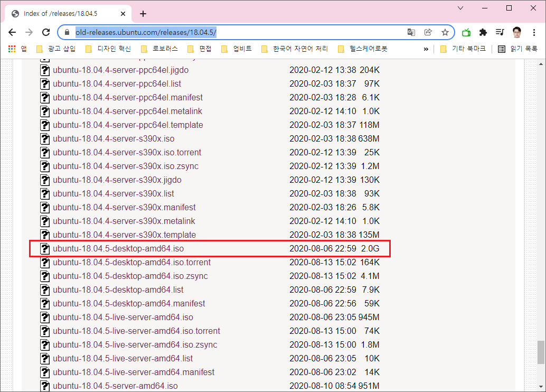Select the Index of /releases/18.04.5 tab

[x=68, y=14]
